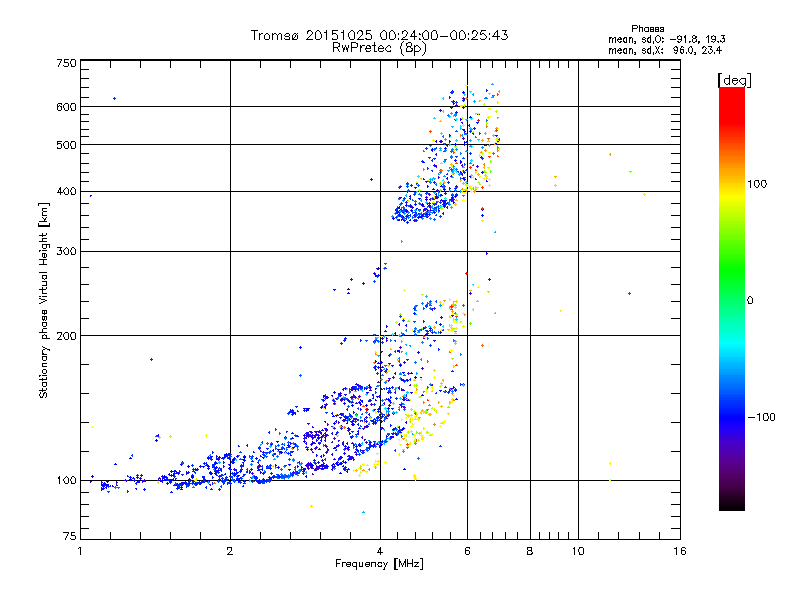This screenshot has height=600, width=800.
Task: Click the plot title 'Tromsø 20151025 00:24:00-00:25:43'
Action: [379, 35]
